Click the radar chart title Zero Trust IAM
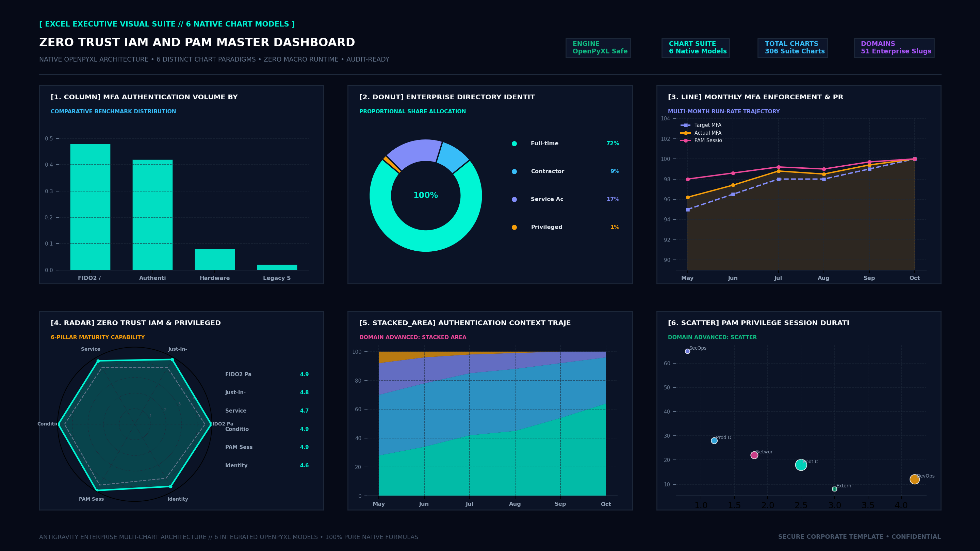 pos(136,323)
